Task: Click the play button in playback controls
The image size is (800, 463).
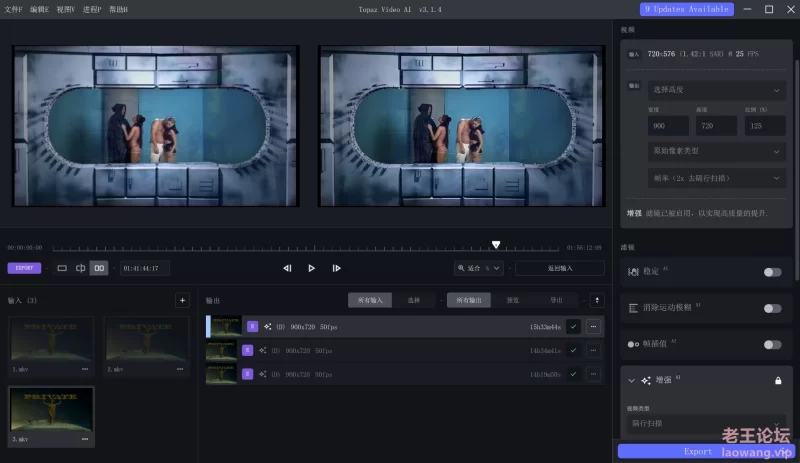Action: (x=311, y=268)
